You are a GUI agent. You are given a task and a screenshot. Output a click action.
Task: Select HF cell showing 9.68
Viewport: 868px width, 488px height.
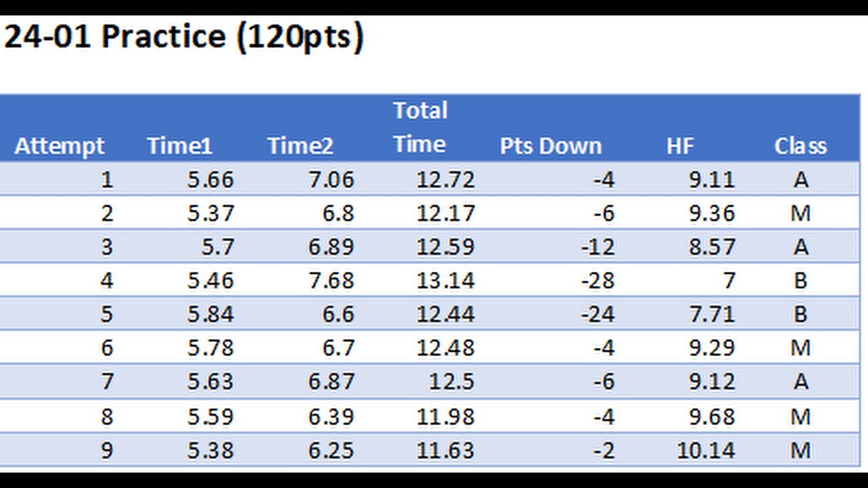pos(712,416)
